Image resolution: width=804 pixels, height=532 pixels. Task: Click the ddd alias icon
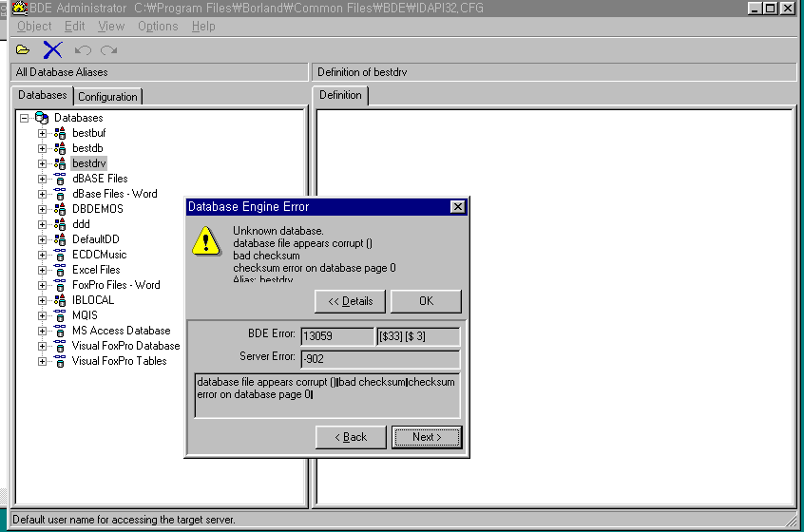(x=60, y=224)
